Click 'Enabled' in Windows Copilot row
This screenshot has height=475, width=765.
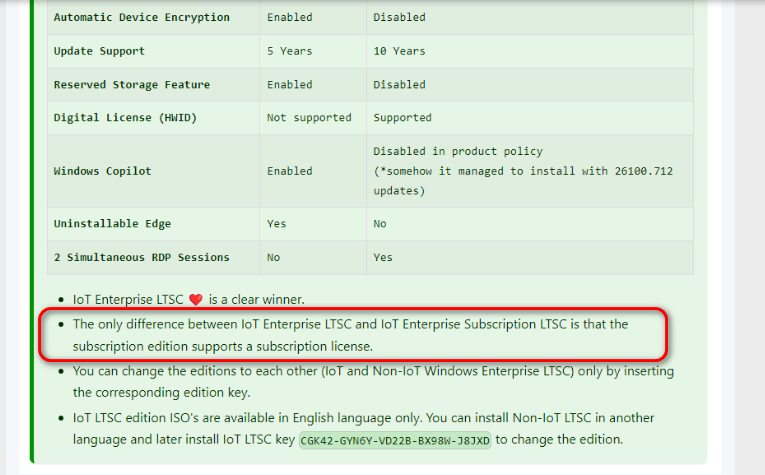pos(289,171)
